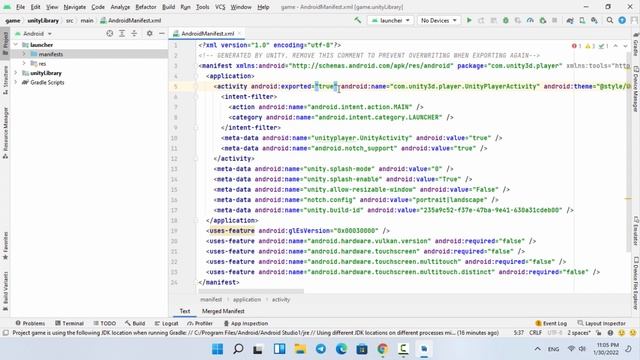The width and height of the screenshot is (640, 360).
Task: Click Select Opened File target icon
Action: click(109, 33)
